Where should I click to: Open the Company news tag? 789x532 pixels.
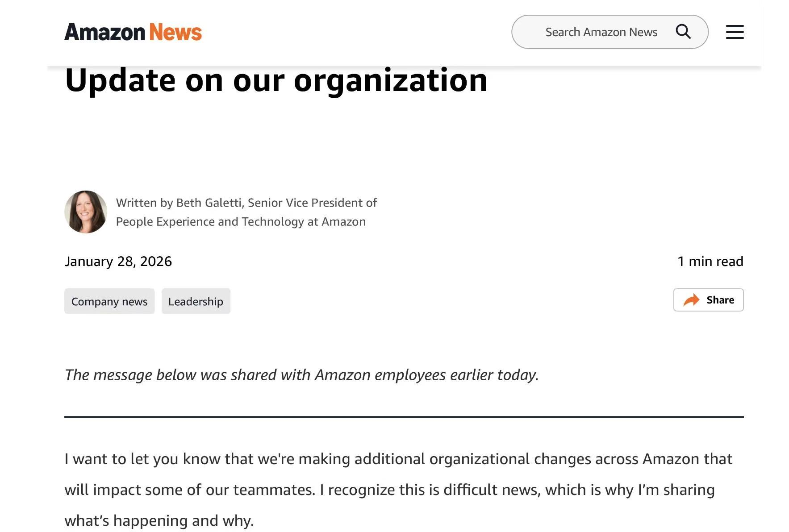(109, 301)
